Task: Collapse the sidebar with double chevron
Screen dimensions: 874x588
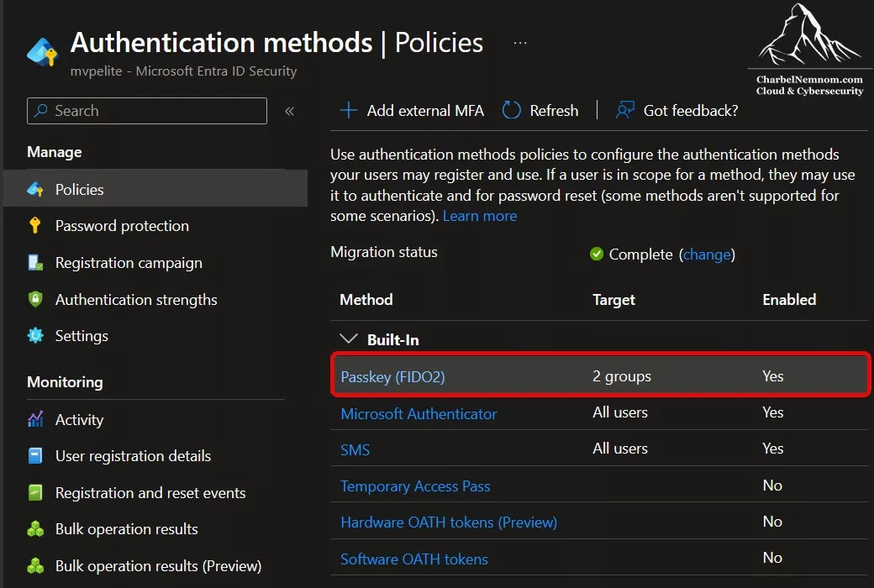Action: (x=289, y=111)
